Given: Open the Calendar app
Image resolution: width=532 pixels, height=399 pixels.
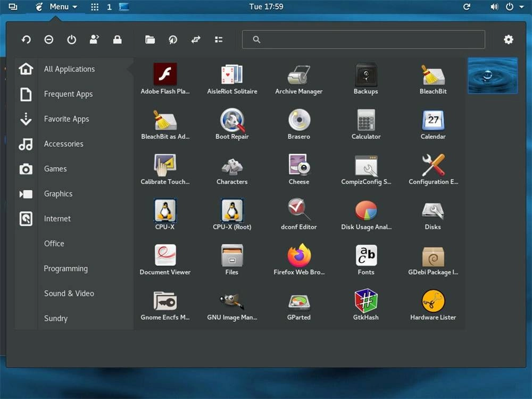Looking at the screenshot, I should click(433, 124).
